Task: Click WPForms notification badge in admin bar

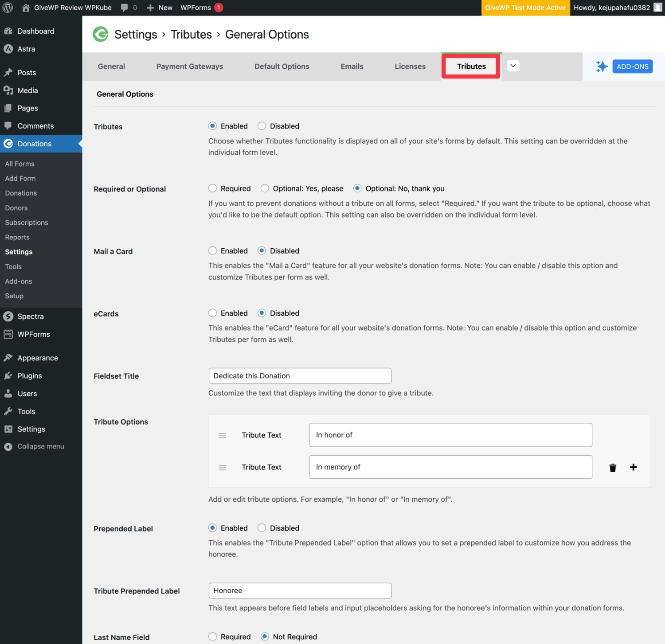Action: (x=219, y=8)
